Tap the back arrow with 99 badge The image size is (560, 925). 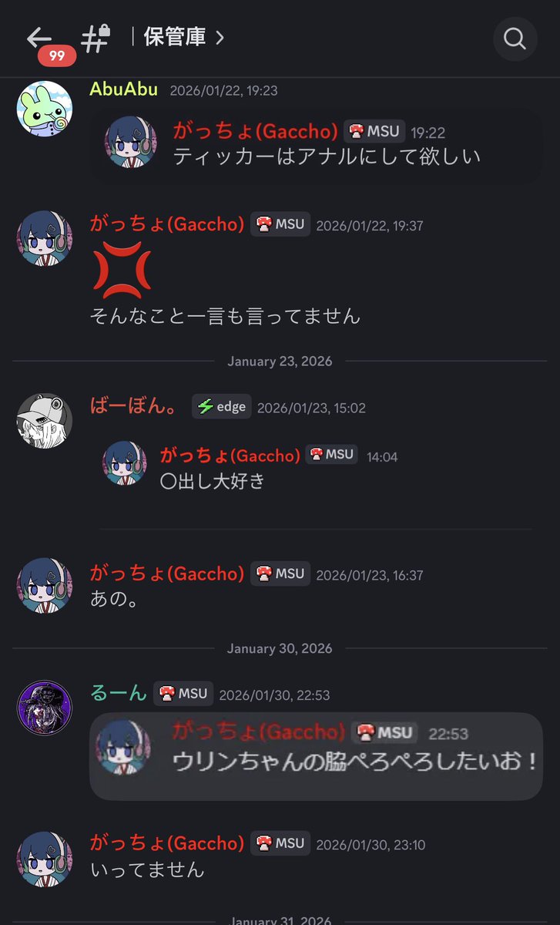click(x=40, y=39)
